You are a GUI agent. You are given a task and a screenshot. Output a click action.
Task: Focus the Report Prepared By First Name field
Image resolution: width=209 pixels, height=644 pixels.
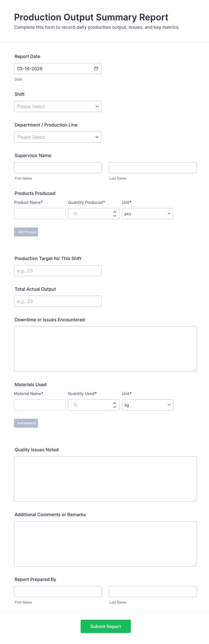[58, 591]
